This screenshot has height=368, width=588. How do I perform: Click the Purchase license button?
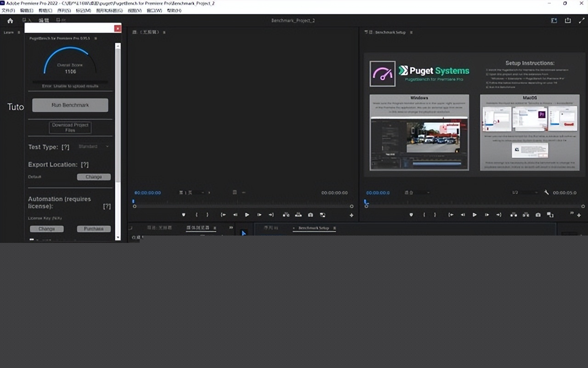coord(94,229)
